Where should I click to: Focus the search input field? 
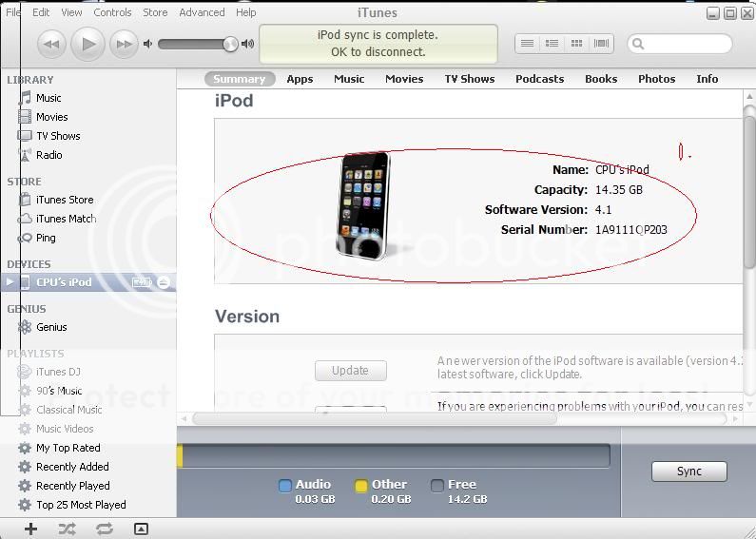click(680, 44)
